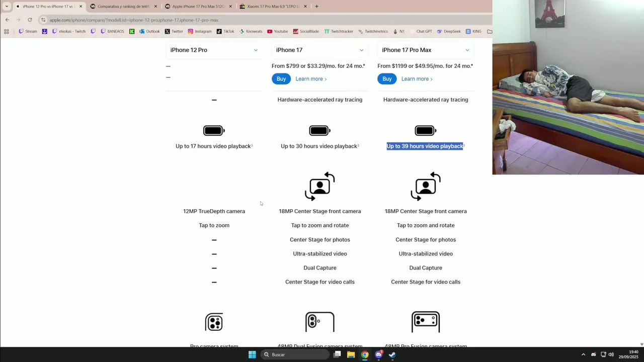Go back to previous page

[7, 20]
